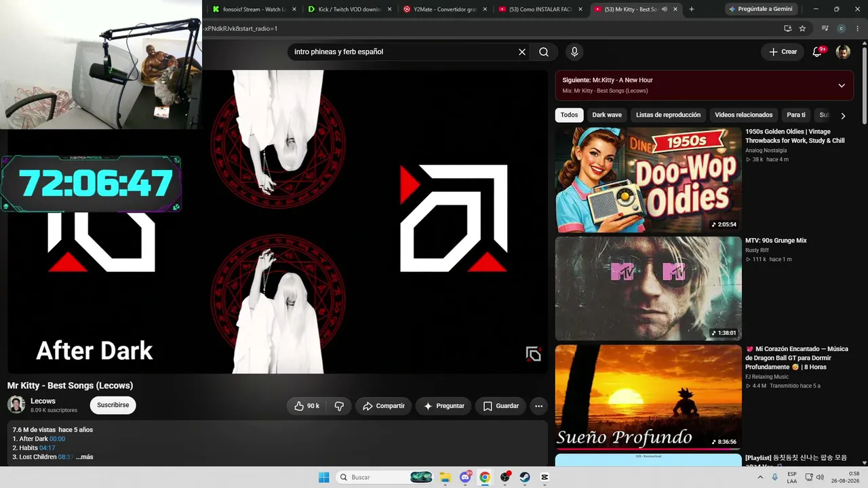Open YouTube notifications bell
Image resolution: width=868 pixels, height=488 pixels.
pyautogui.click(x=817, y=52)
